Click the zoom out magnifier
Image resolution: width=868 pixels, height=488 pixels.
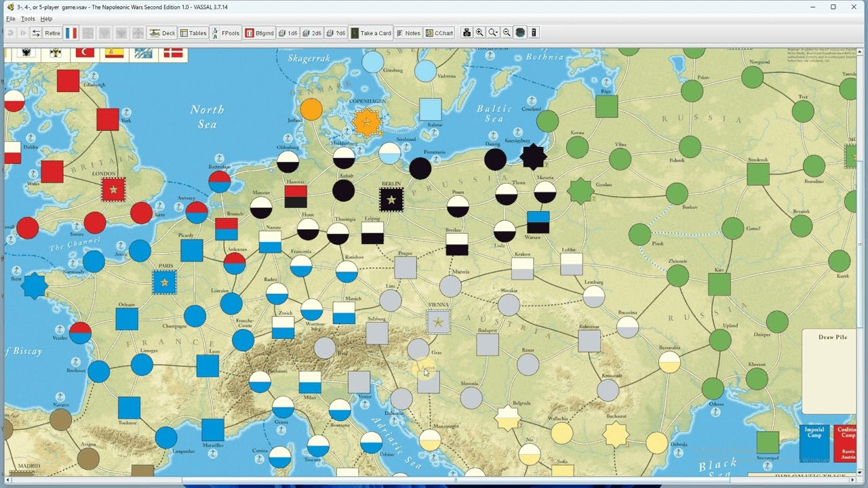pos(507,33)
